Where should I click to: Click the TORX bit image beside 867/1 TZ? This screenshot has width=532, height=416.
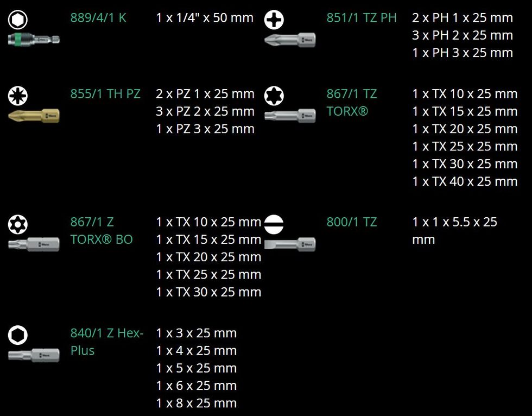click(x=290, y=116)
